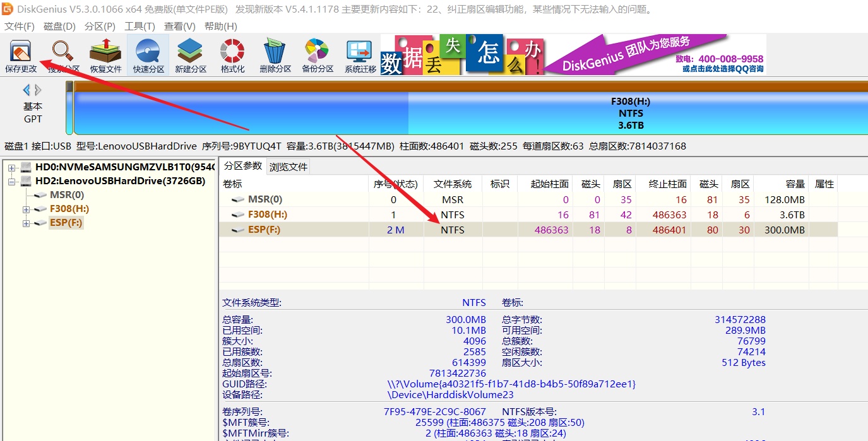Click the MSR file system cell

click(x=453, y=199)
